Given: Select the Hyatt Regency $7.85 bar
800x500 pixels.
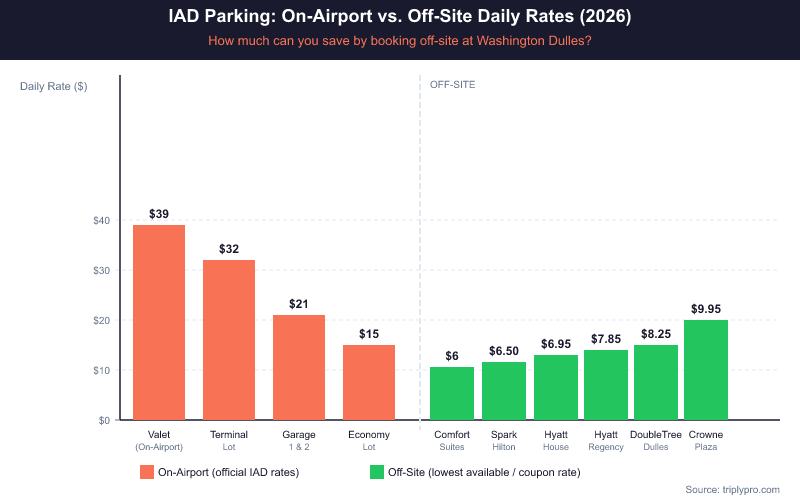Looking at the screenshot, I should [x=606, y=385].
